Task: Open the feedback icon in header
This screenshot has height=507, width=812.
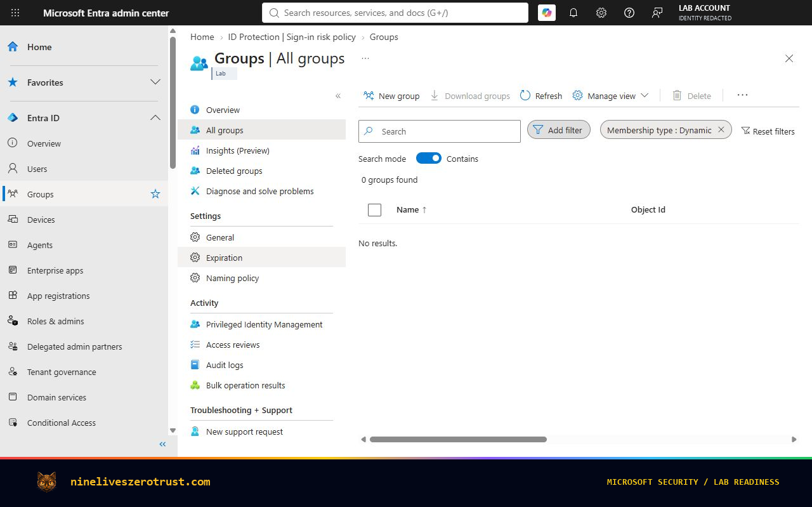Action: pos(657,13)
